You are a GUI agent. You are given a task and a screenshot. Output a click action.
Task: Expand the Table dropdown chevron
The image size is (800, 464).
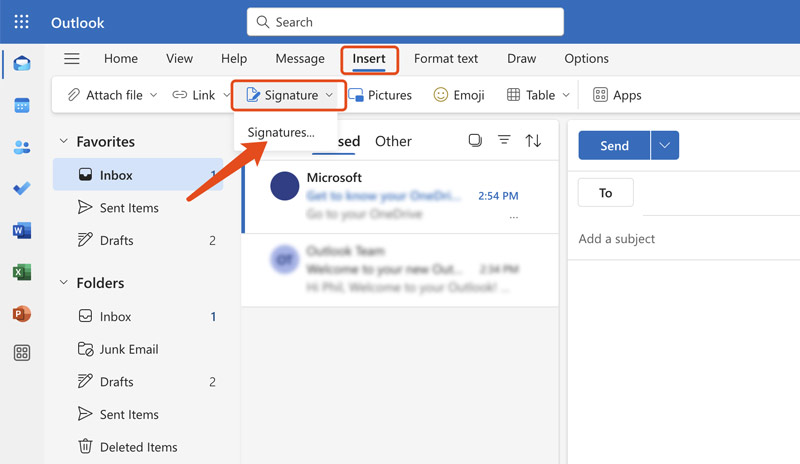pos(566,95)
